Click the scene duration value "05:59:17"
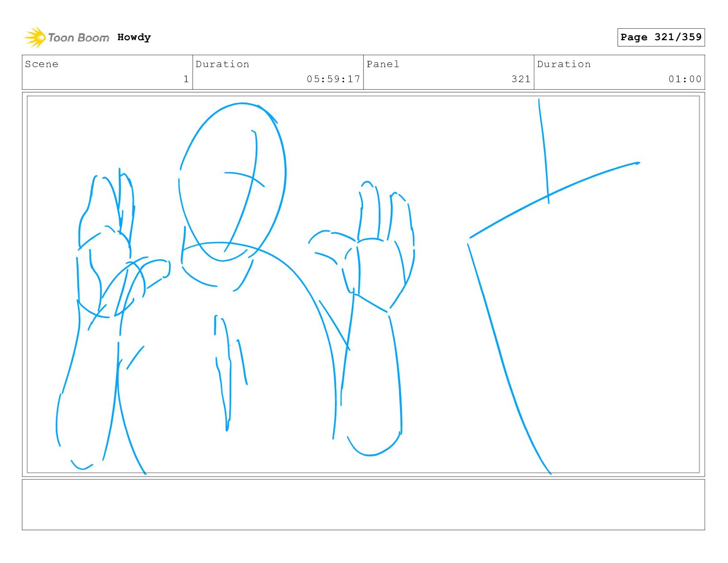 (x=334, y=79)
